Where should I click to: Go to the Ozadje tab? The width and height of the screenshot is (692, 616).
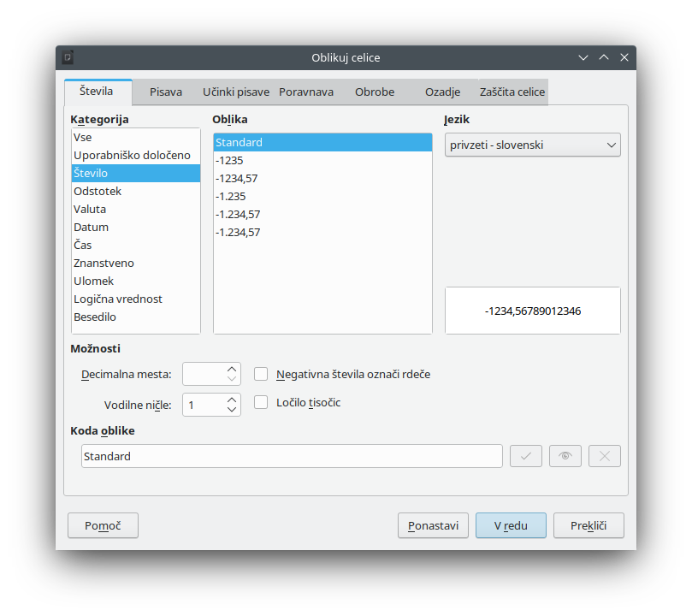(442, 92)
